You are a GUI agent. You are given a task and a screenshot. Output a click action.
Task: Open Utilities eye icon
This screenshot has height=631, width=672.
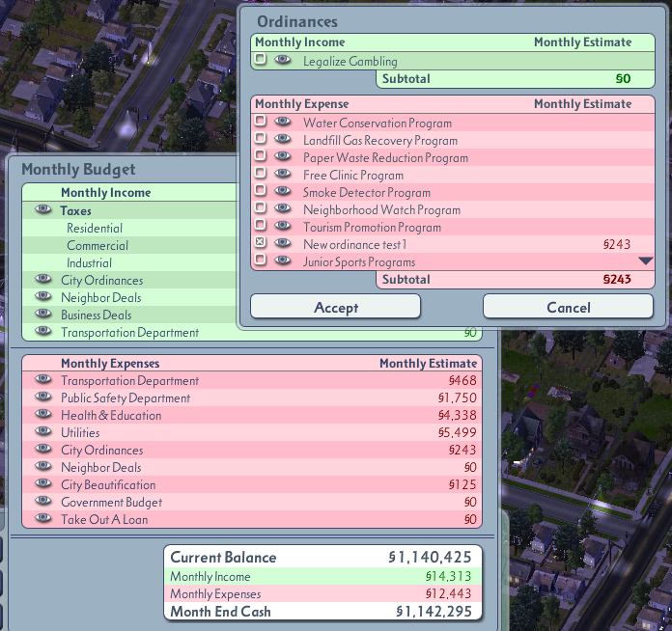42,431
